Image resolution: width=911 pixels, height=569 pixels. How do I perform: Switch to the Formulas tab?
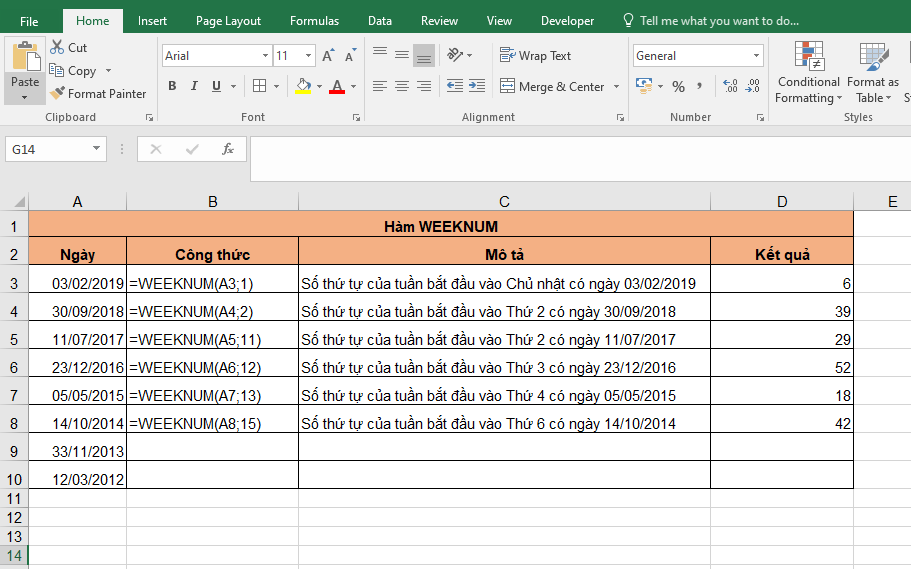click(314, 20)
